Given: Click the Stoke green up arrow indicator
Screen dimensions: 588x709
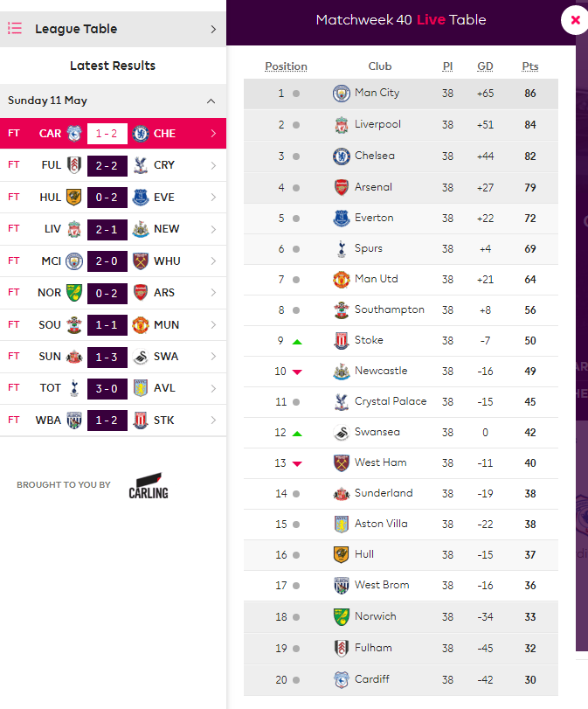Looking at the screenshot, I should click(297, 343).
